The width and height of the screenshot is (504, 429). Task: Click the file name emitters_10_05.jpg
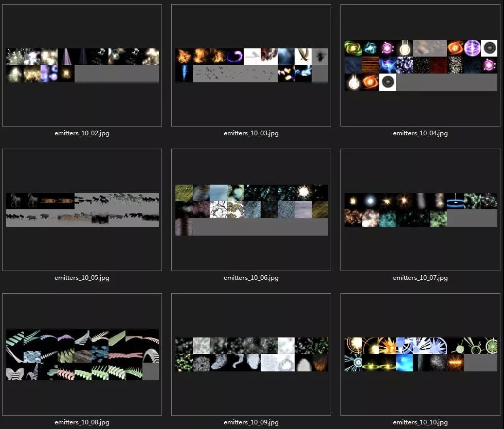(82, 278)
